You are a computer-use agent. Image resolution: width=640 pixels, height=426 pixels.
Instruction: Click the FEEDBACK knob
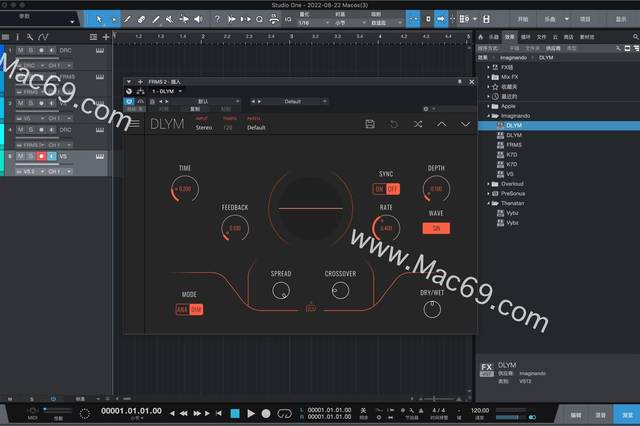(x=235, y=228)
